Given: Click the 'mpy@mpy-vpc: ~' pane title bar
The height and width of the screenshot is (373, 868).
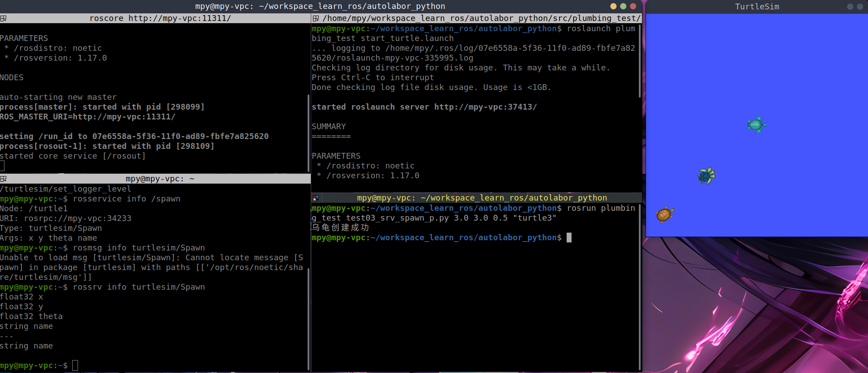Looking at the screenshot, I should 160,179.
